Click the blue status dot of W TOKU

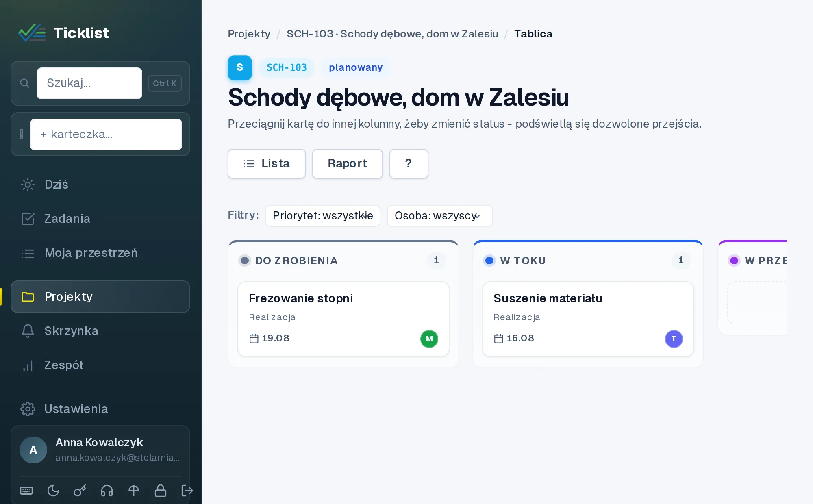[489, 261]
